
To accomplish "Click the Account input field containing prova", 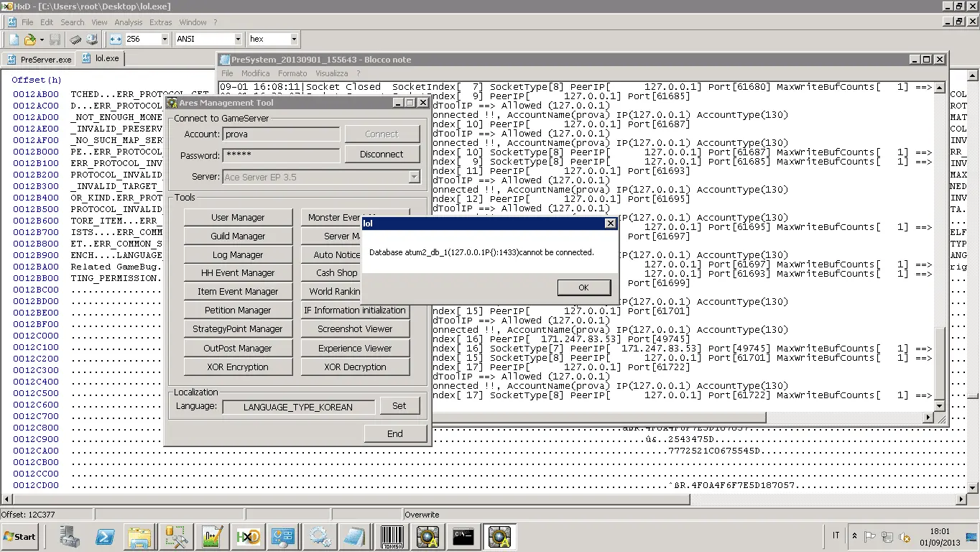I will click(x=281, y=134).
